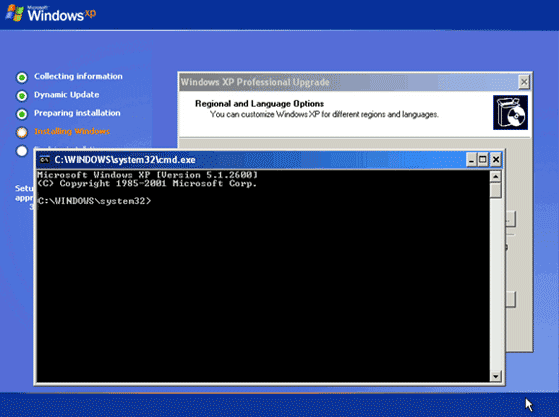Viewport: 559px width, 417px height.
Task: Select the Collecting information step indicator
Action: [22, 77]
